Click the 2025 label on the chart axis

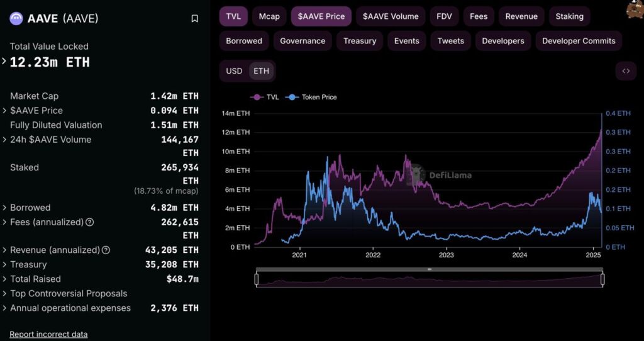(x=592, y=255)
